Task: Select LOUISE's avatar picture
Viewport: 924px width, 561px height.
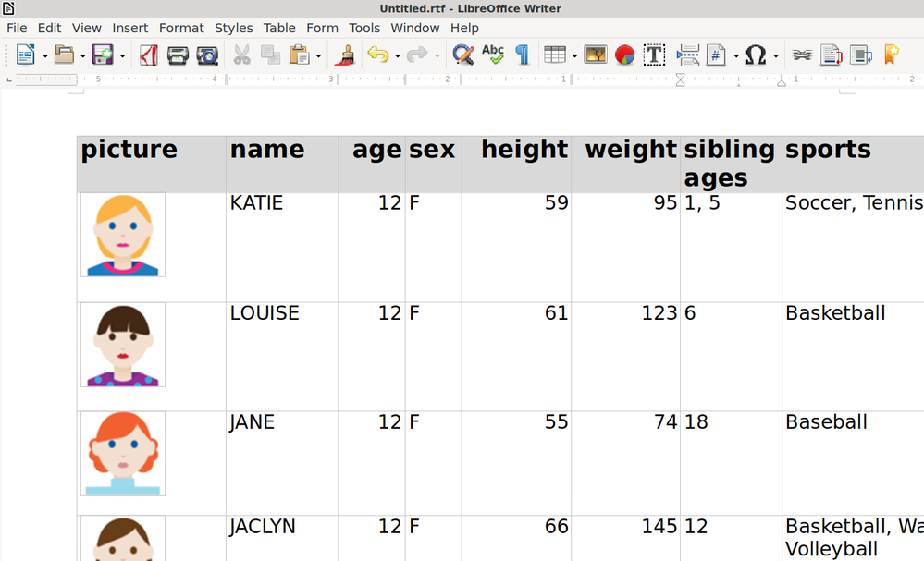Action: [x=123, y=345]
